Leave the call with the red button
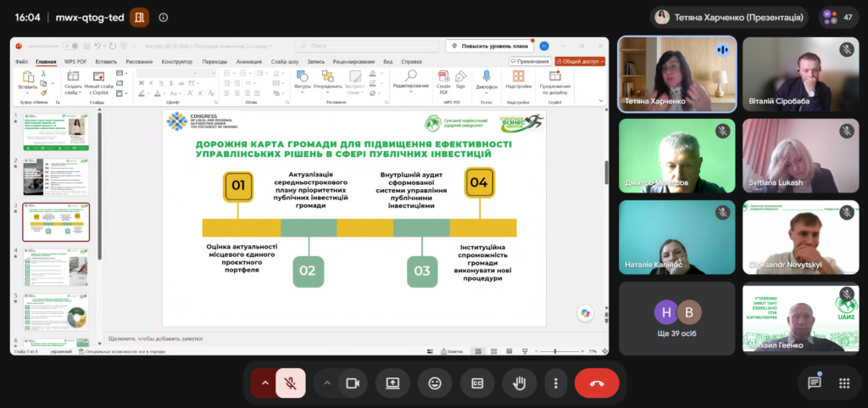This screenshot has height=408, width=868. [597, 383]
